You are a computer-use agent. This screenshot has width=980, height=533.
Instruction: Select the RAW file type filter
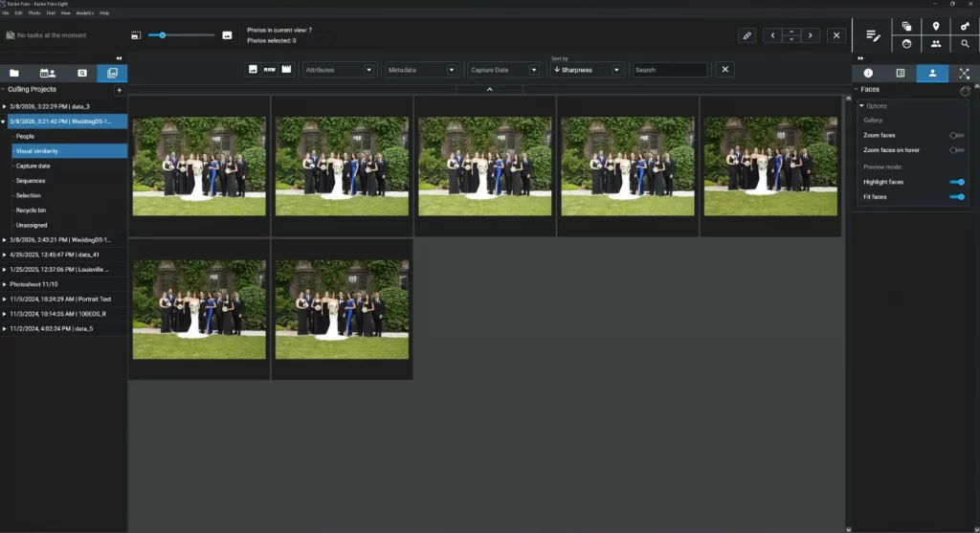[x=269, y=70]
